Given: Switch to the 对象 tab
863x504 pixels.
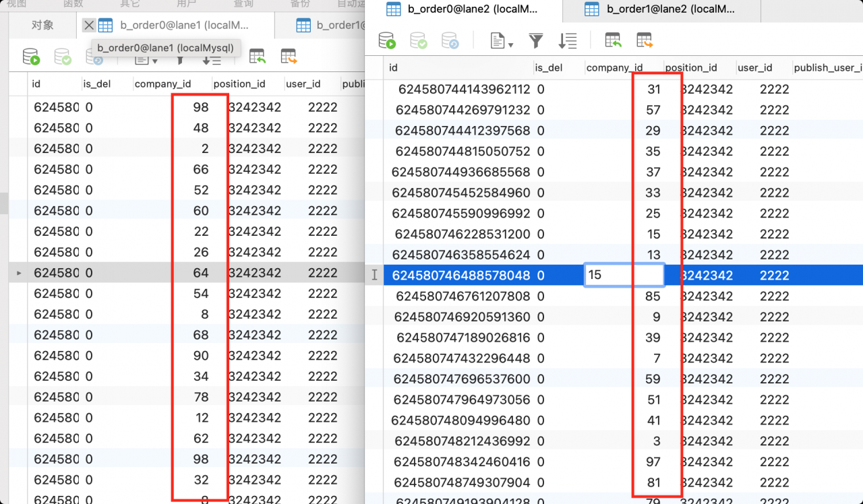Looking at the screenshot, I should [x=42, y=26].
